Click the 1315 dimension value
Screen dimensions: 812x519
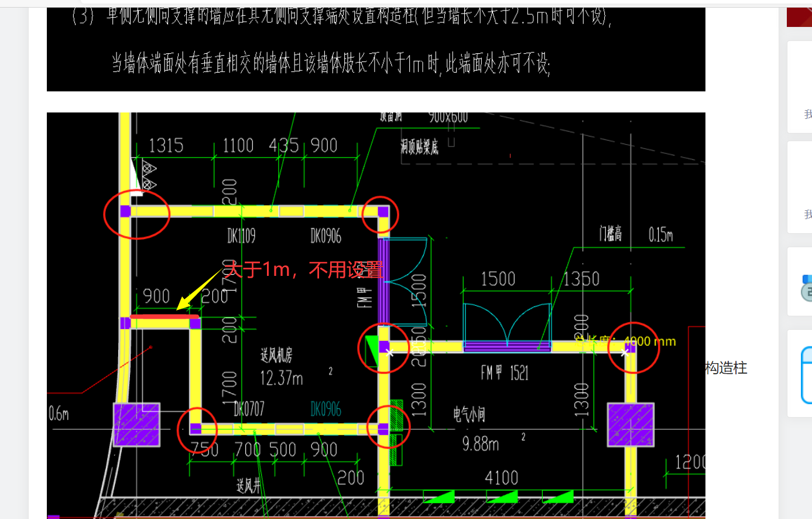(x=166, y=145)
